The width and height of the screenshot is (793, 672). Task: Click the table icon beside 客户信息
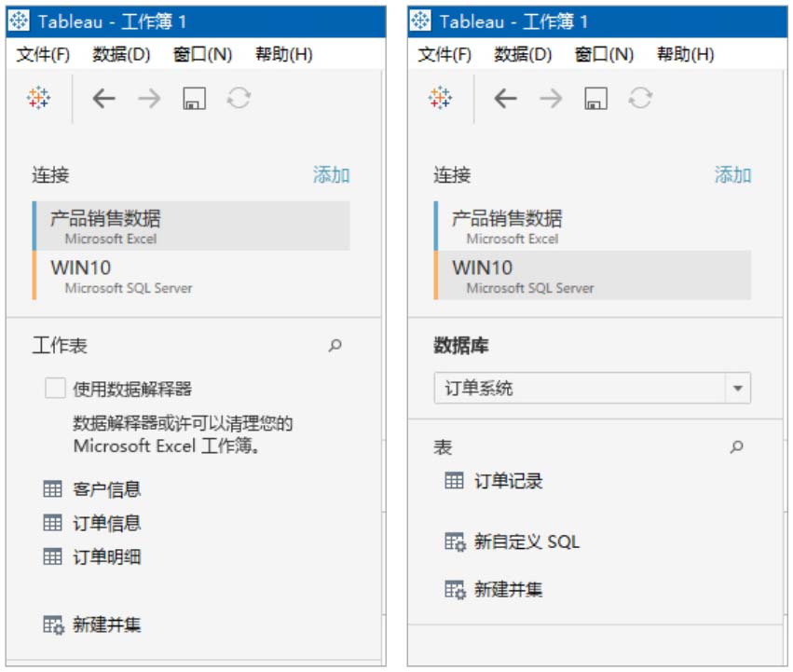click(52, 488)
